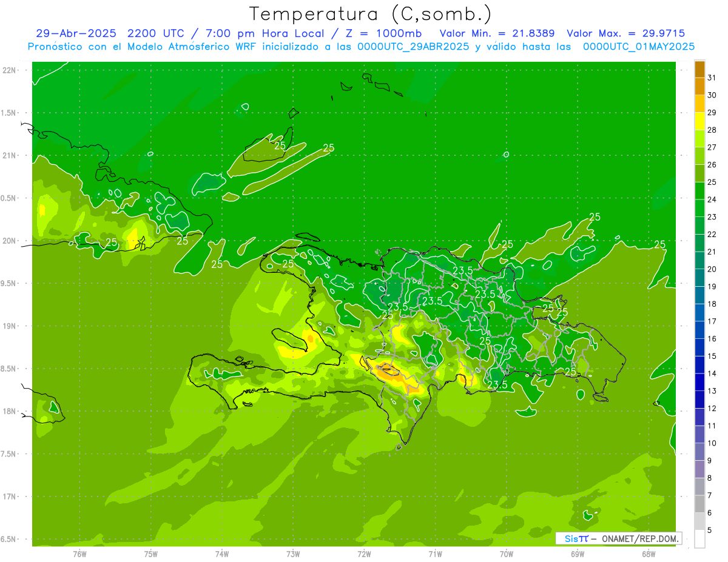The image size is (728, 562).
Task: Click 'Valor Max. = 29.9715' value
Action: pos(626,33)
